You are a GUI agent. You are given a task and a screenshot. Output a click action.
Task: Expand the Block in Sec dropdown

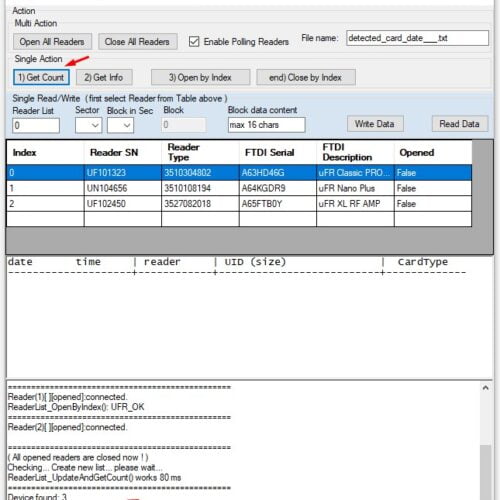point(120,125)
